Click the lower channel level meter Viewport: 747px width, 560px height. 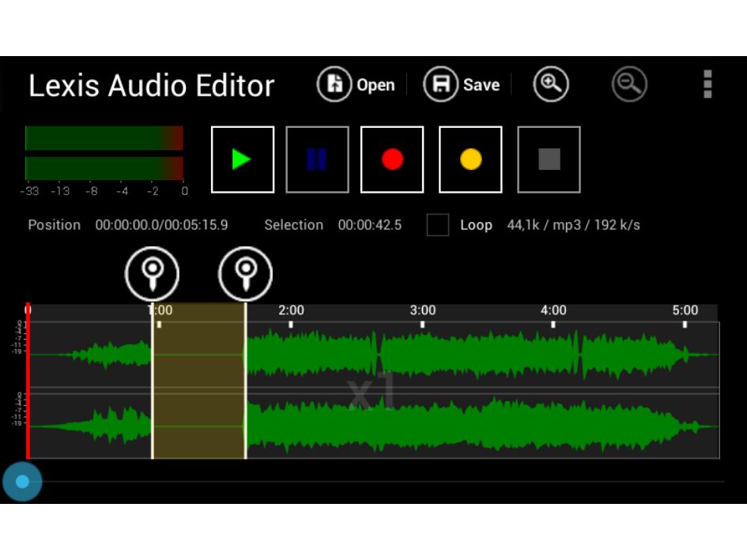104,168
